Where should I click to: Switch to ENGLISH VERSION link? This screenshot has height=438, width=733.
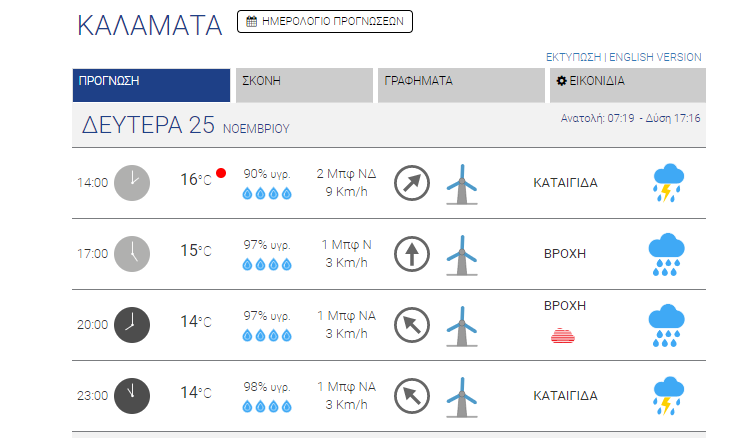click(655, 57)
